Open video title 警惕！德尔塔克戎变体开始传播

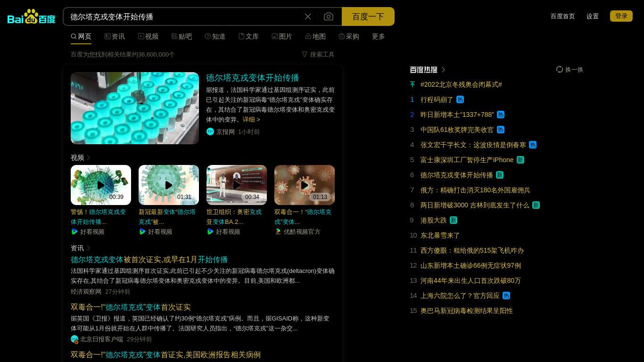point(99,217)
